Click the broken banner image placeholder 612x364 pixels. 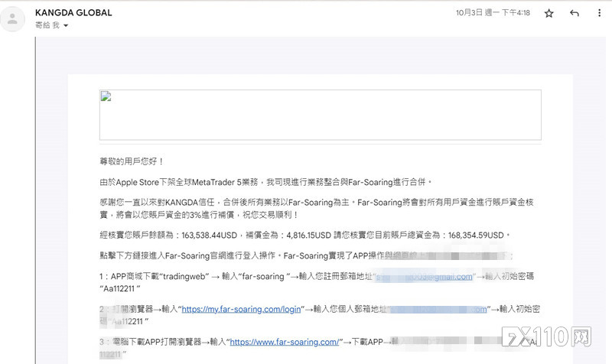pyautogui.click(x=320, y=115)
